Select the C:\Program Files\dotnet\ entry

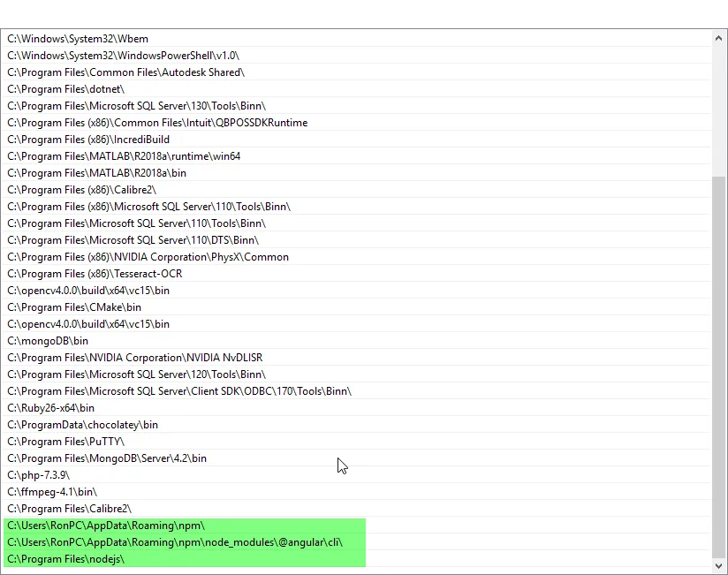(357, 89)
